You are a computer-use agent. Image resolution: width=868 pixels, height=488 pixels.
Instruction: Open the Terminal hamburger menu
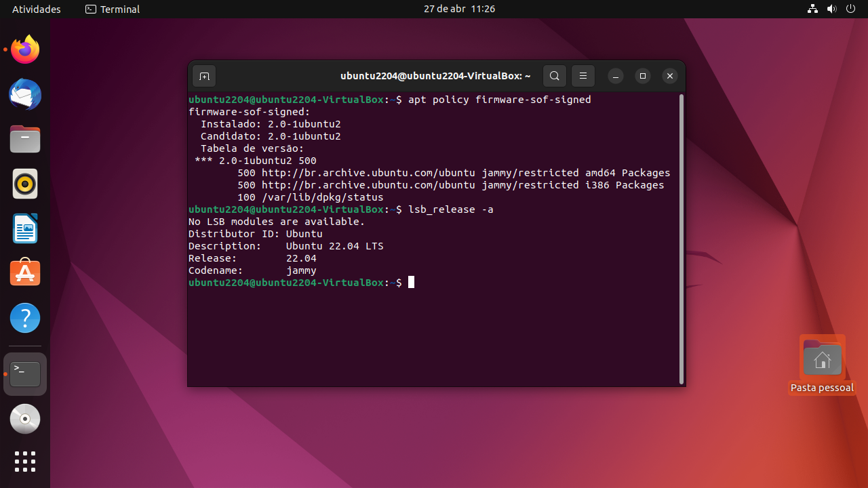click(x=583, y=76)
